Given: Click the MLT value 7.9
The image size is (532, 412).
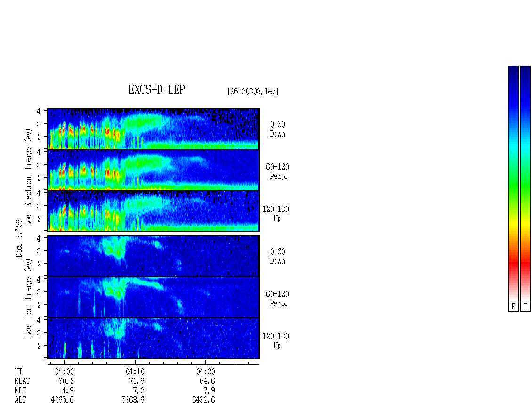Looking at the screenshot, I should tap(209, 391).
